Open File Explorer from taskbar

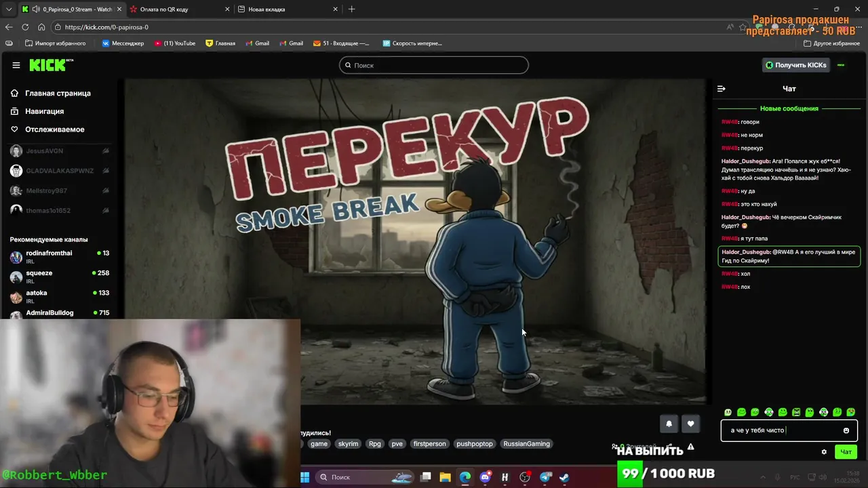click(x=445, y=477)
